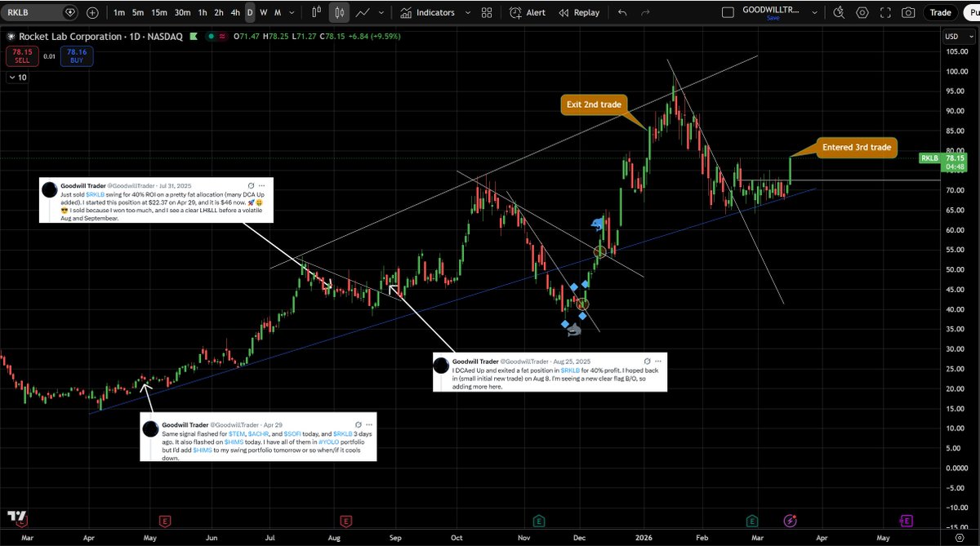This screenshot has width=980, height=546.
Task: Select the 15m timeframe
Action: [159, 12]
